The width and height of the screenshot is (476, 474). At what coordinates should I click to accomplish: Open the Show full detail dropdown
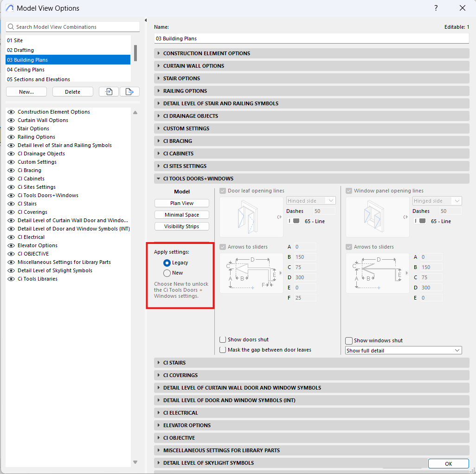(x=404, y=351)
